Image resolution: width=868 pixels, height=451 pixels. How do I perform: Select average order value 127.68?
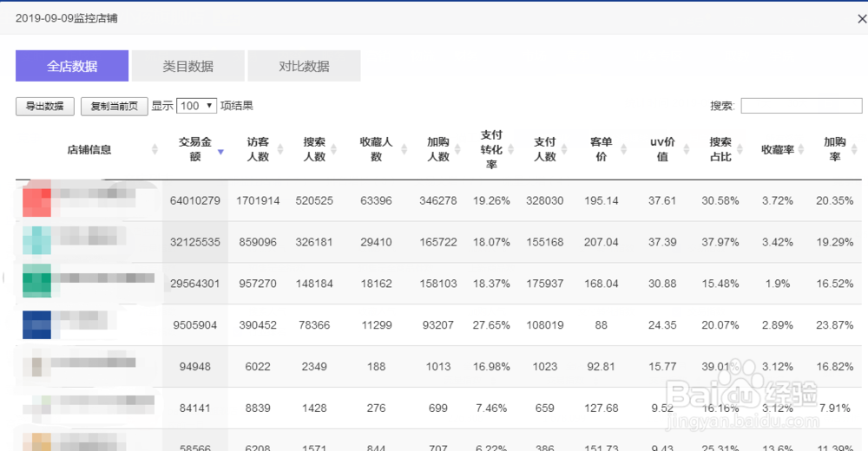click(602, 409)
